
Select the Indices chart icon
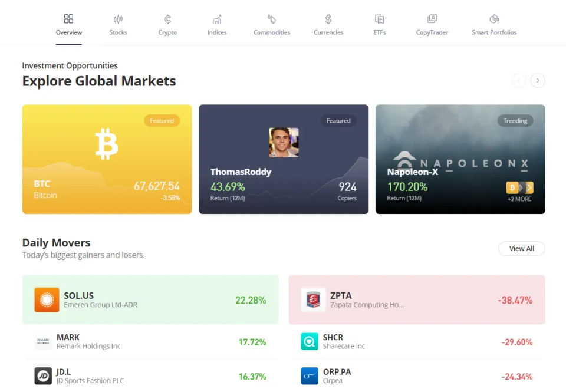217,19
